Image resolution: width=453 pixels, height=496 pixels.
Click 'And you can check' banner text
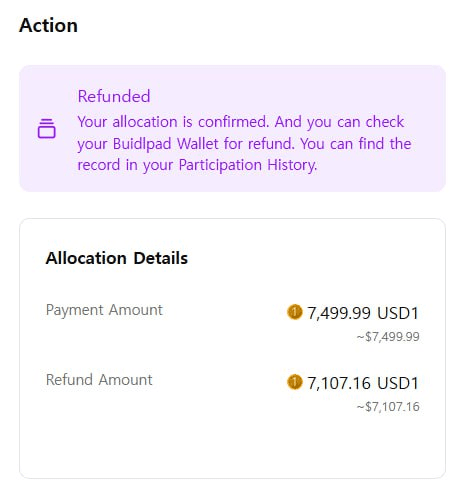click(x=339, y=122)
